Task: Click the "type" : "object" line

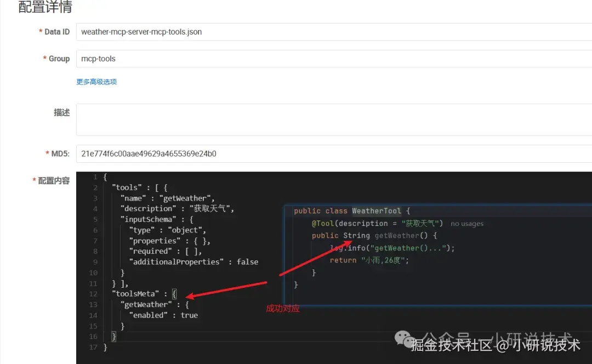Action: tap(167, 230)
